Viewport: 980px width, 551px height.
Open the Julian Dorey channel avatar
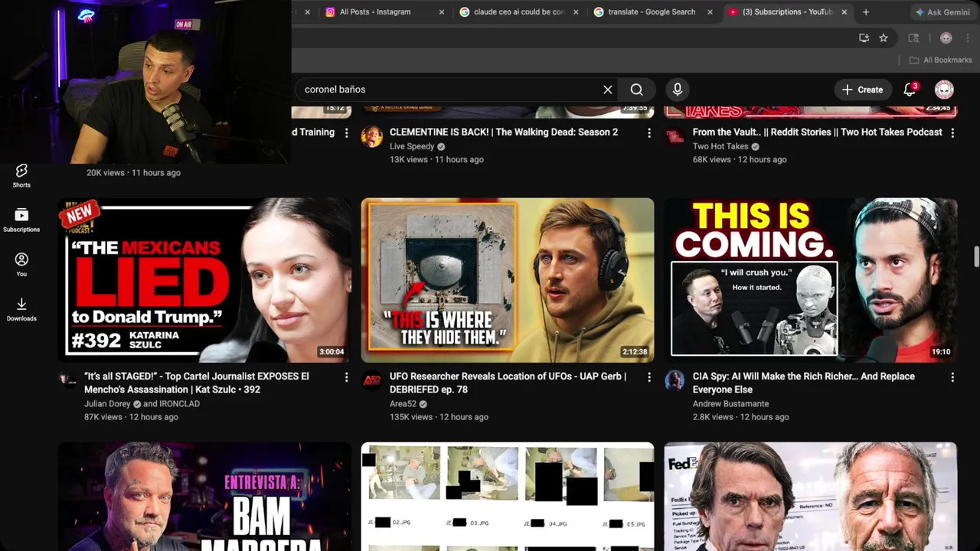click(x=69, y=380)
